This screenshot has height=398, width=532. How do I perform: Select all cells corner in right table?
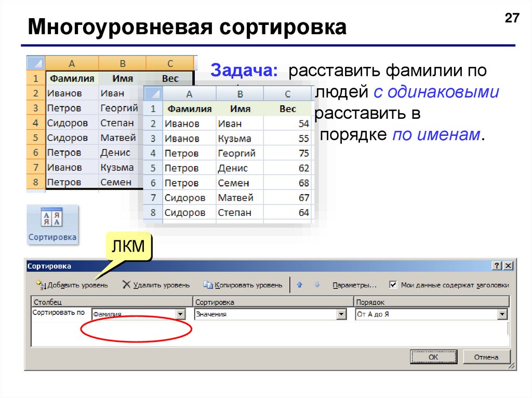(154, 93)
